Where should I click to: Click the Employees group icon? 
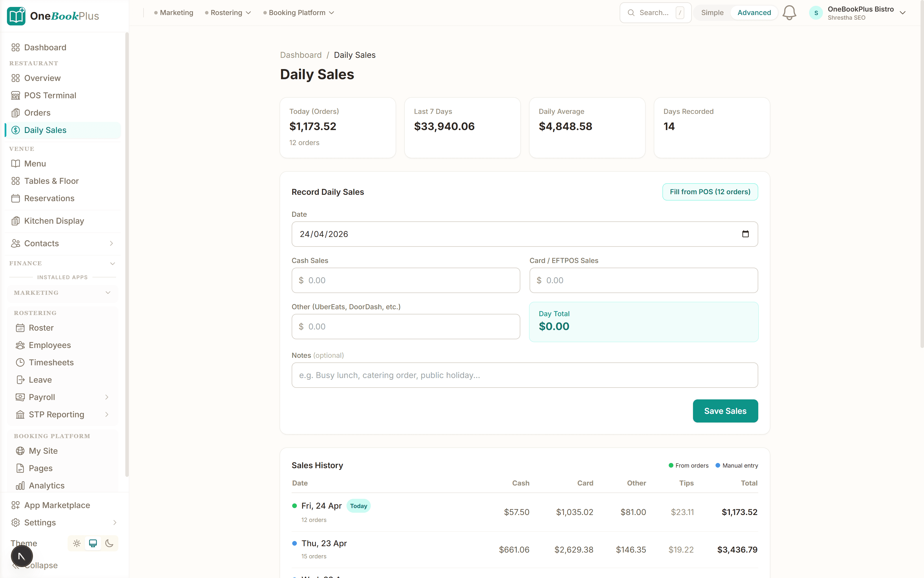20,345
